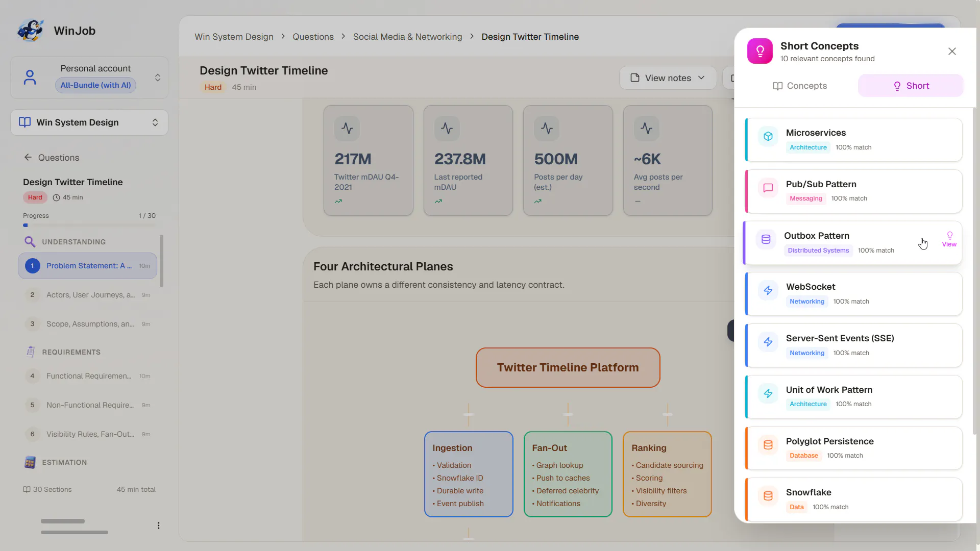Click View on the Outbox Pattern card

pos(949,239)
